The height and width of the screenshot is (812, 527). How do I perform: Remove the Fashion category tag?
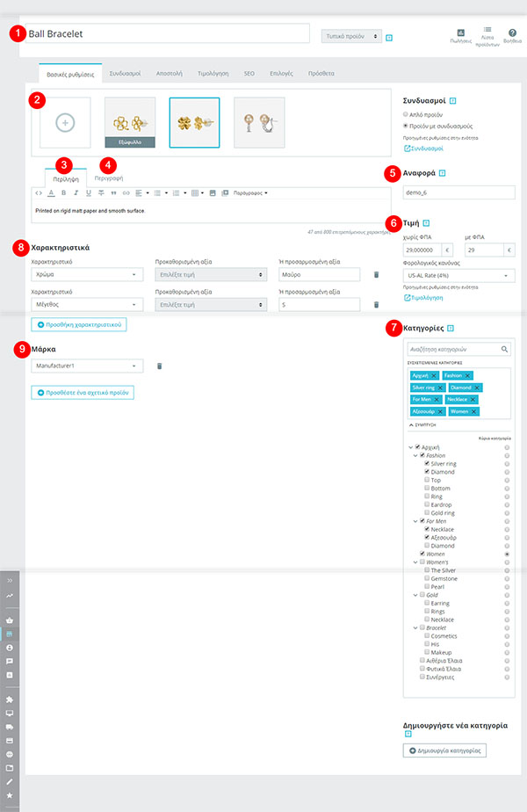(x=467, y=375)
